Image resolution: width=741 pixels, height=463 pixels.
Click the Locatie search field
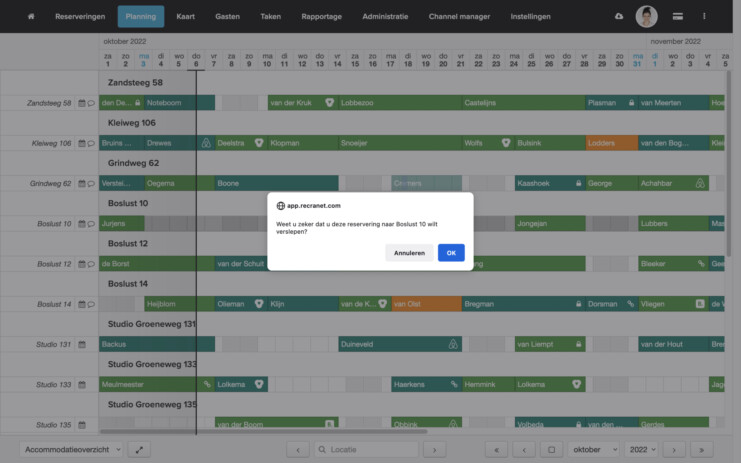(x=365, y=450)
